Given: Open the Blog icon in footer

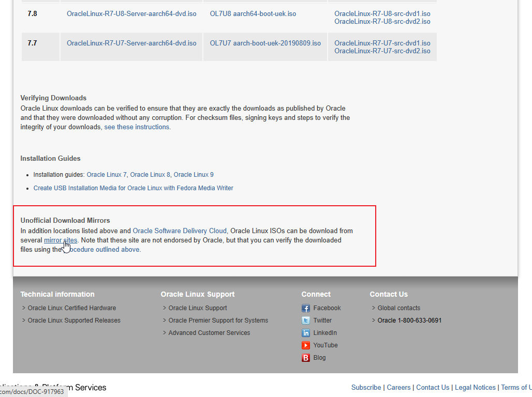Looking at the screenshot, I should coord(306,358).
